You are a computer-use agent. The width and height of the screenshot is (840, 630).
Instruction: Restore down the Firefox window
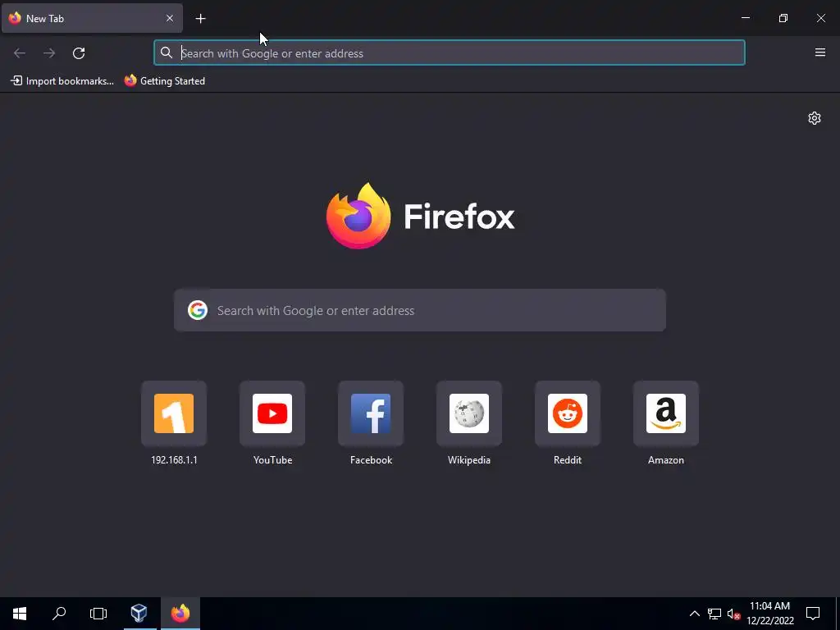click(783, 18)
